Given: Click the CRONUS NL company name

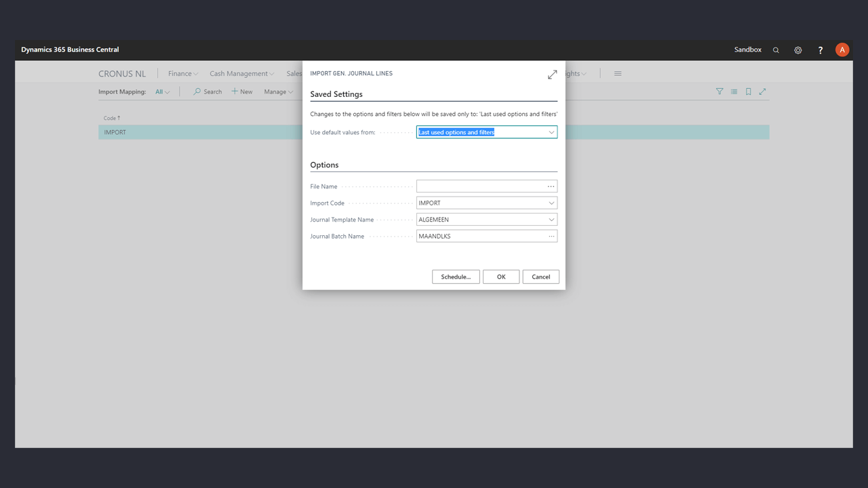Looking at the screenshot, I should point(122,73).
